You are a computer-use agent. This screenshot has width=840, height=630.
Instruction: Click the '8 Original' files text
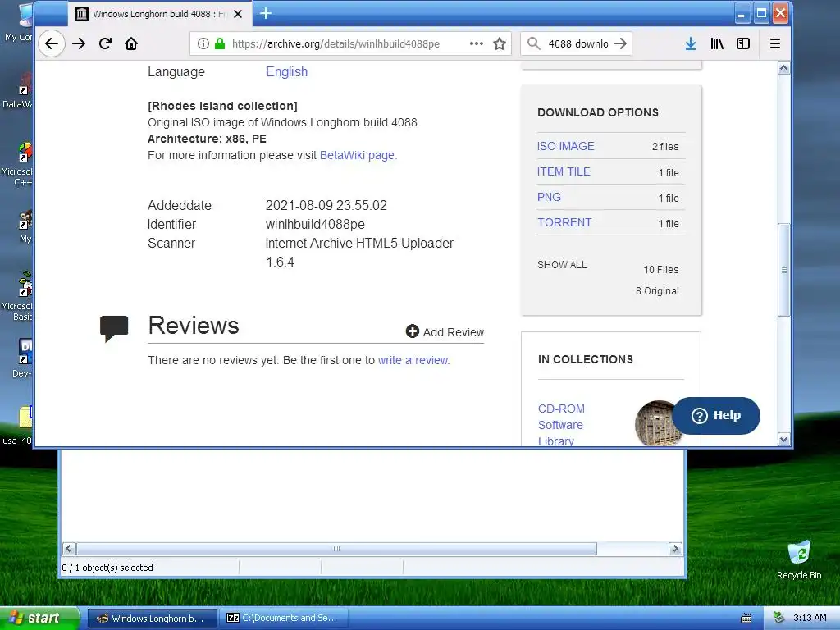coord(657,291)
